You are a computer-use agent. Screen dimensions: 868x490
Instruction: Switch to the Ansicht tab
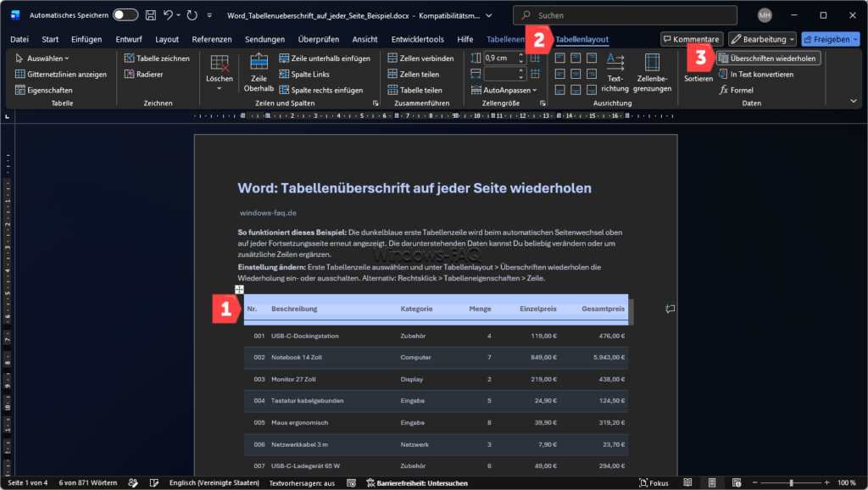[x=364, y=39]
